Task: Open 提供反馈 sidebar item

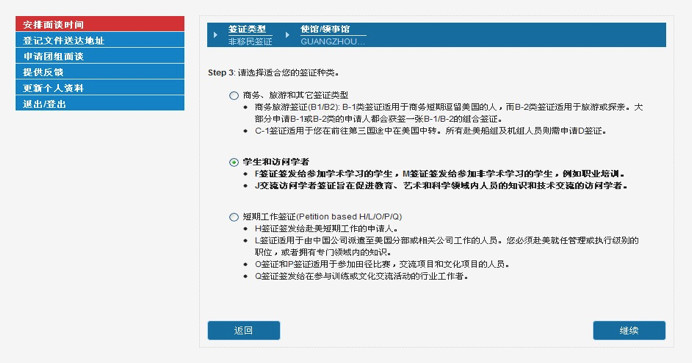Action: (x=100, y=71)
